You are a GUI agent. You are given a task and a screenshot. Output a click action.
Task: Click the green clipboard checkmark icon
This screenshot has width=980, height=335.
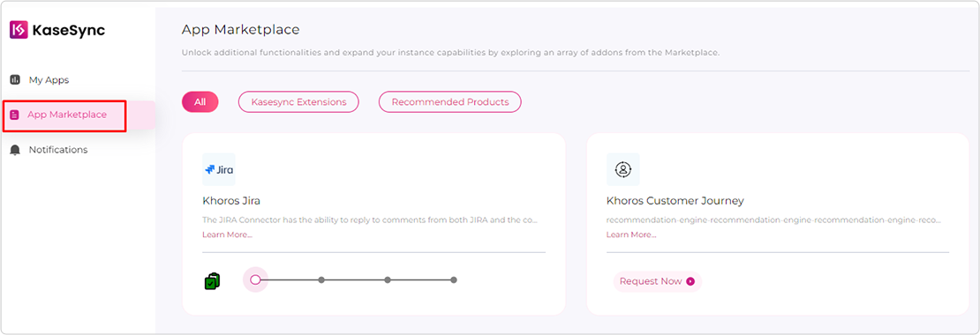click(213, 281)
